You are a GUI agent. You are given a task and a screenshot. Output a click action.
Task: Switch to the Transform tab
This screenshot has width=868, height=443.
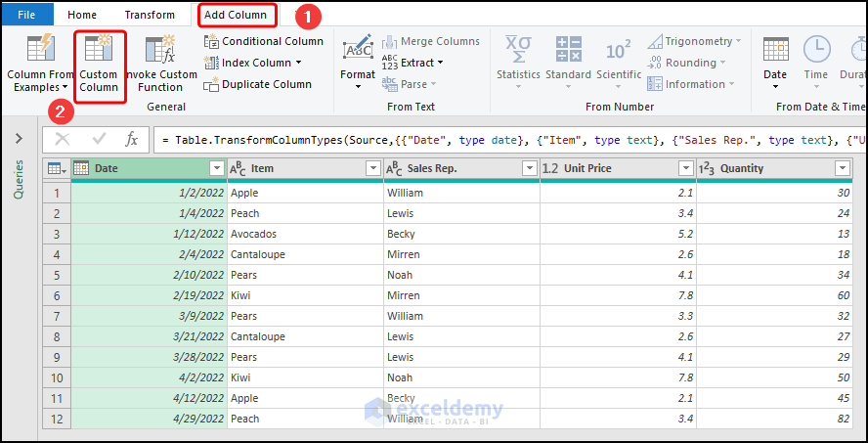(x=150, y=15)
